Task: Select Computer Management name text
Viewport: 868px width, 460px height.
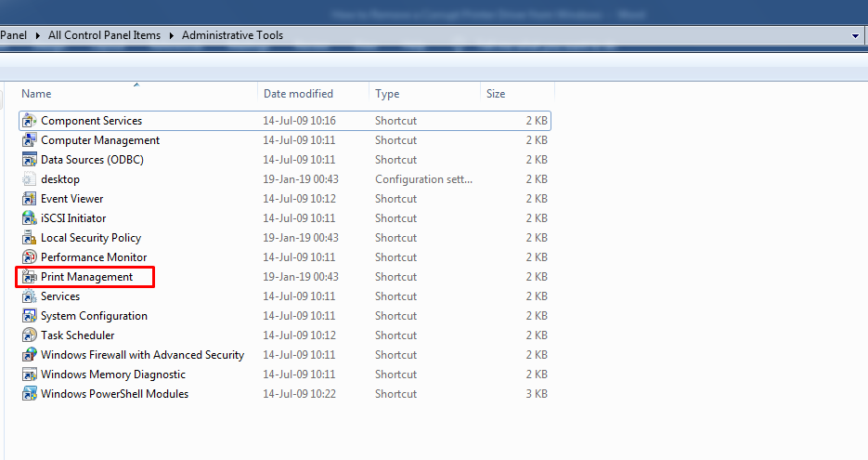Action: [100, 140]
